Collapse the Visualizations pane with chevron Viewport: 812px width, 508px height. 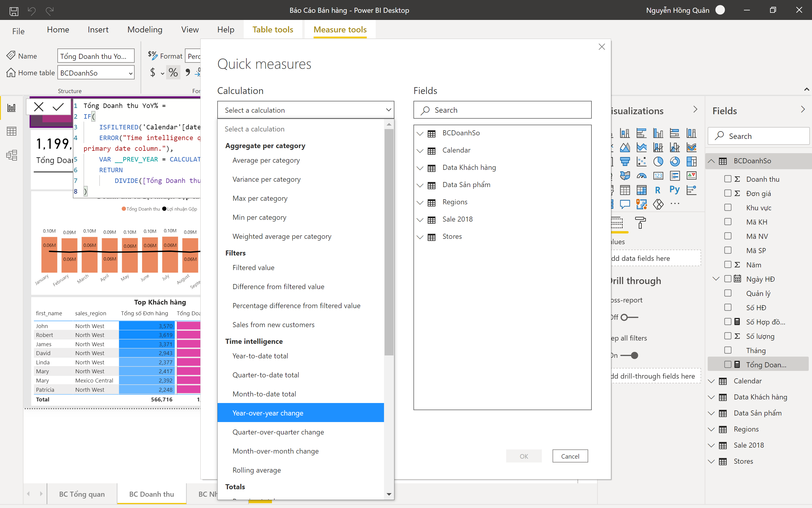pyautogui.click(x=695, y=109)
